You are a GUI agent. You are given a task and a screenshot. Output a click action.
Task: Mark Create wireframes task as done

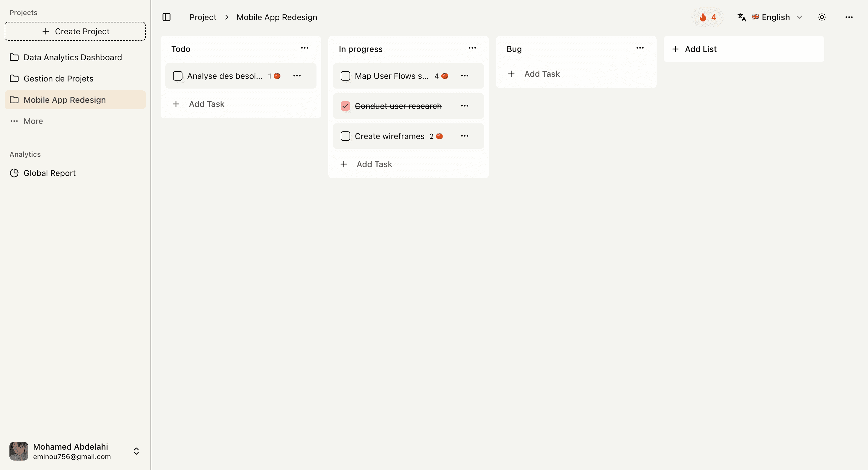coord(345,136)
